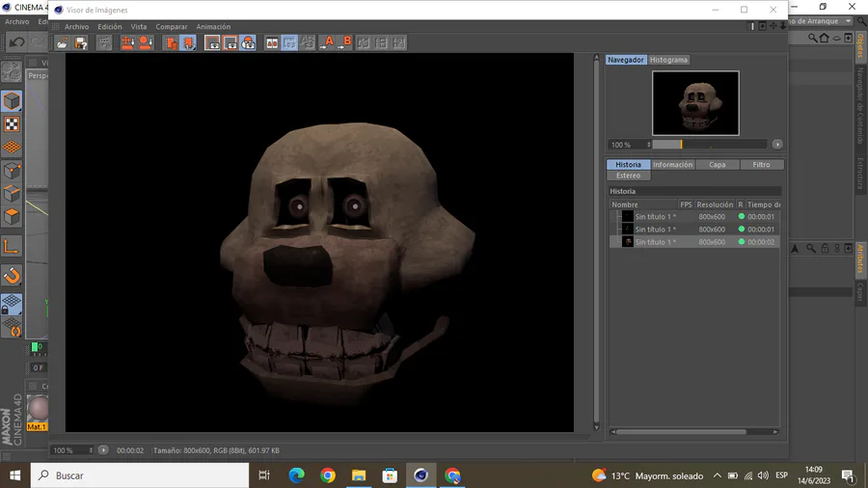The height and width of the screenshot is (488, 868).
Task: Click the Navegador preview thumbnail
Action: pos(695,103)
